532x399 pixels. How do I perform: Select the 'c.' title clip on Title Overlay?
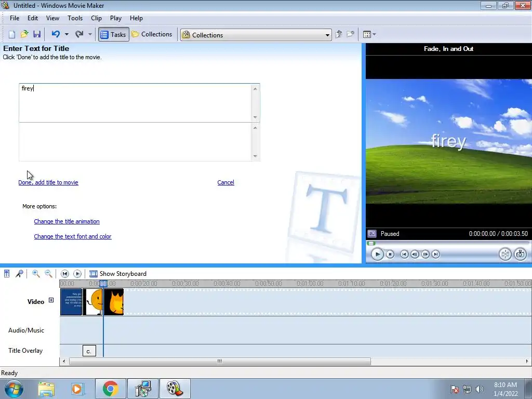(89, 351)
